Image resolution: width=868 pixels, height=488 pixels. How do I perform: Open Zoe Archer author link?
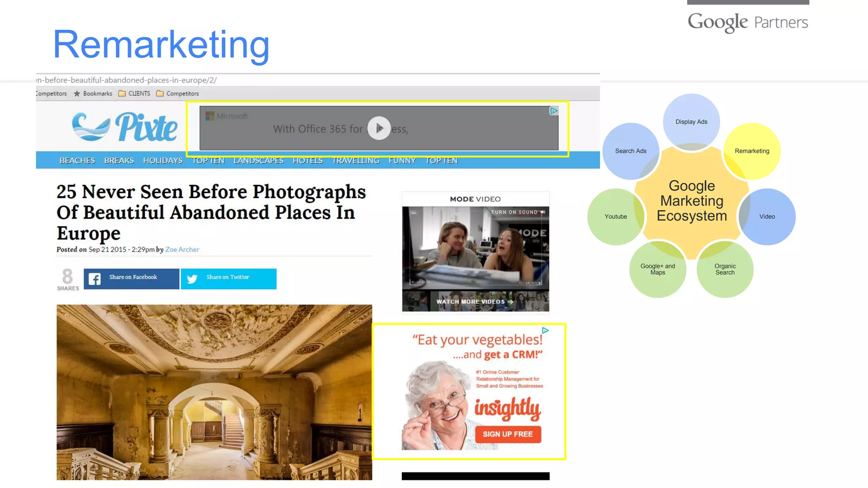pos(182,250)
